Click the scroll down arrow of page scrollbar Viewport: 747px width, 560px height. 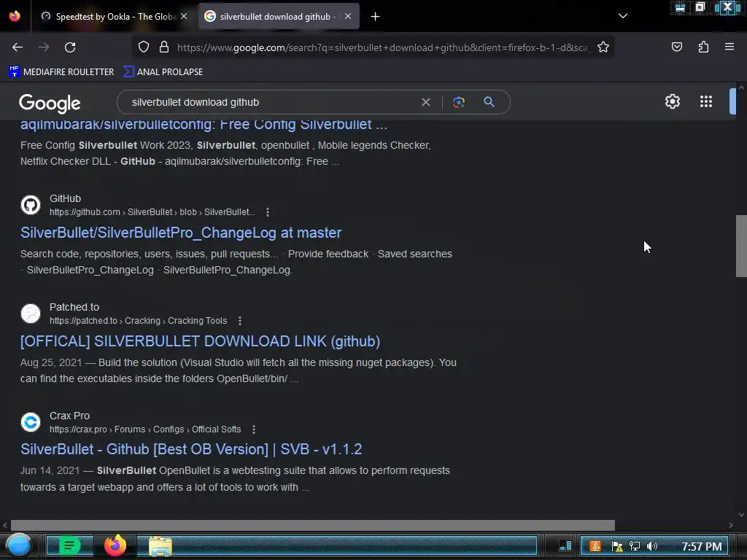(x=741, y=515)
